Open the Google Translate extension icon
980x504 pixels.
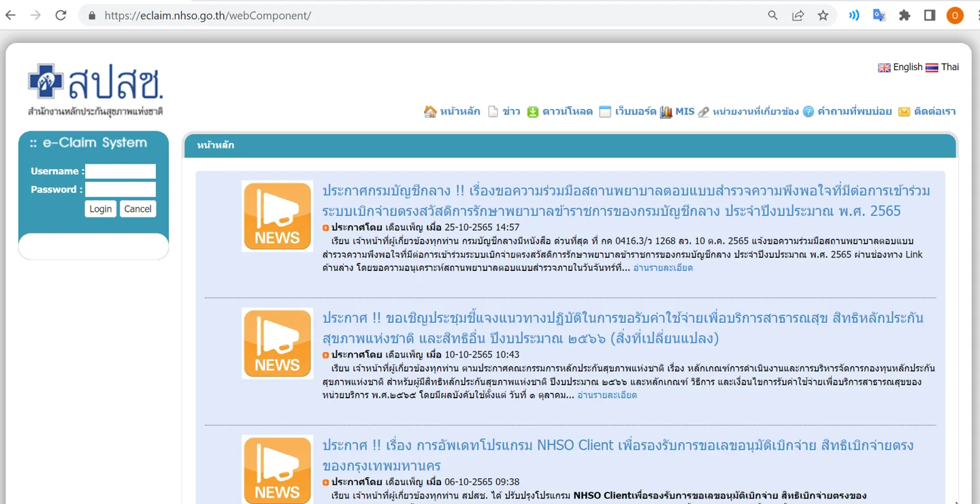tap(879, 15)
